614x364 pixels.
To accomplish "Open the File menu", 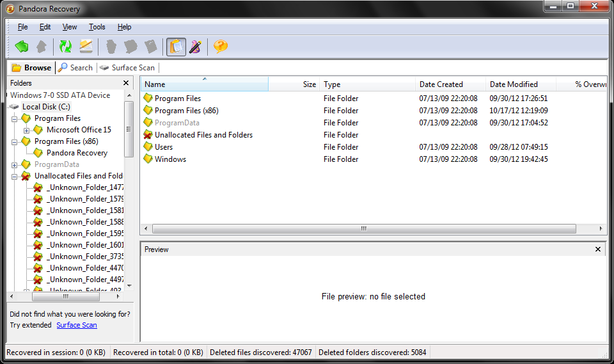I will (23, 27).
